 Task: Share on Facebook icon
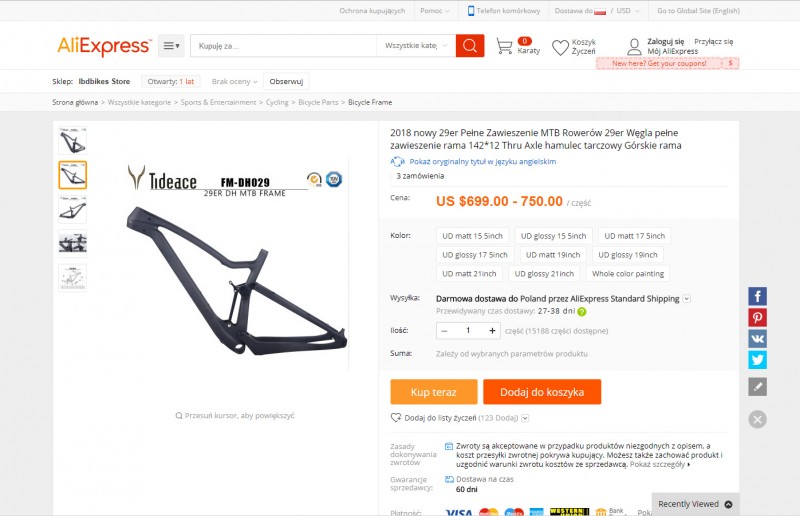[x=757, y=296]
